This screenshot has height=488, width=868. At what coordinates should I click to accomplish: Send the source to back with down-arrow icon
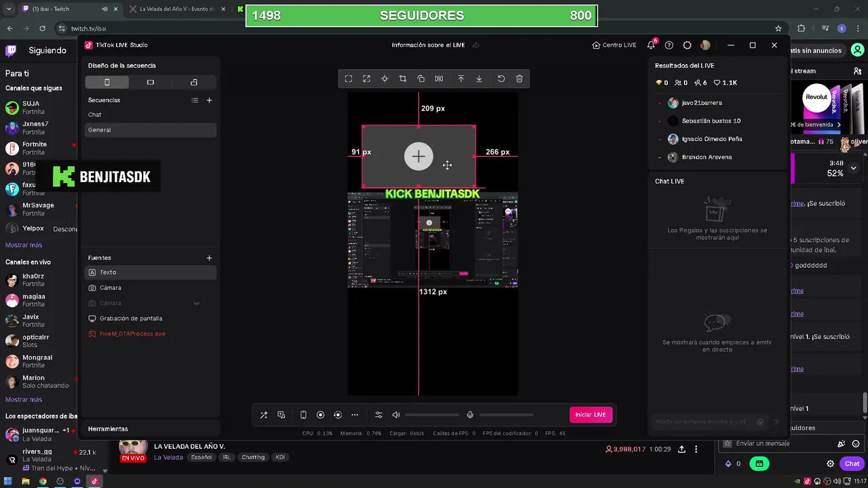pyautogui.click(x=479, y=79)
